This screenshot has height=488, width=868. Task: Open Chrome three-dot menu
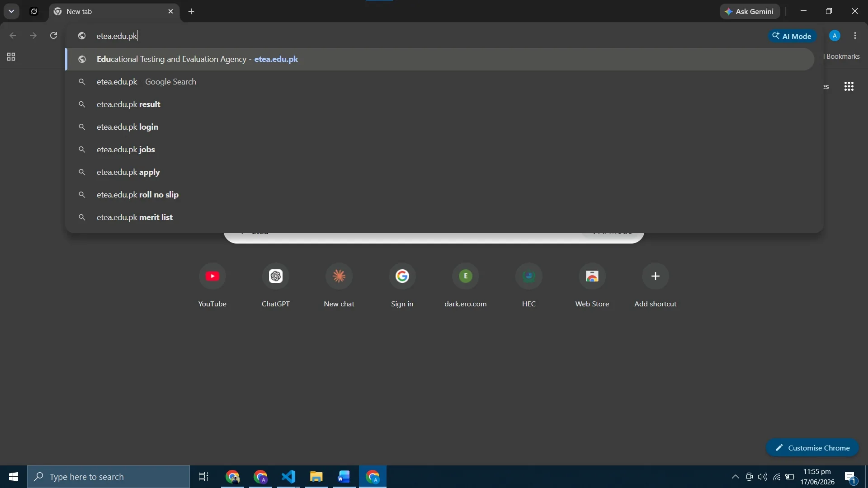855,36
